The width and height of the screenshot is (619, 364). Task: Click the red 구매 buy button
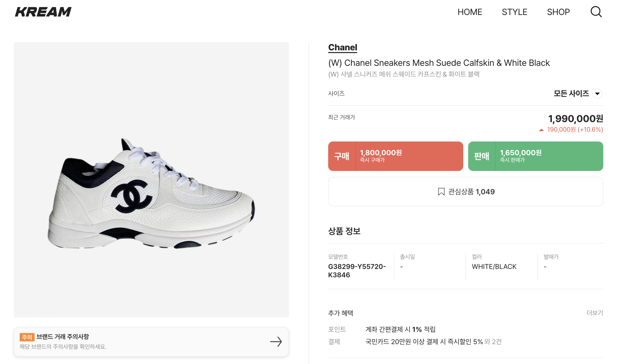point(395,156)
